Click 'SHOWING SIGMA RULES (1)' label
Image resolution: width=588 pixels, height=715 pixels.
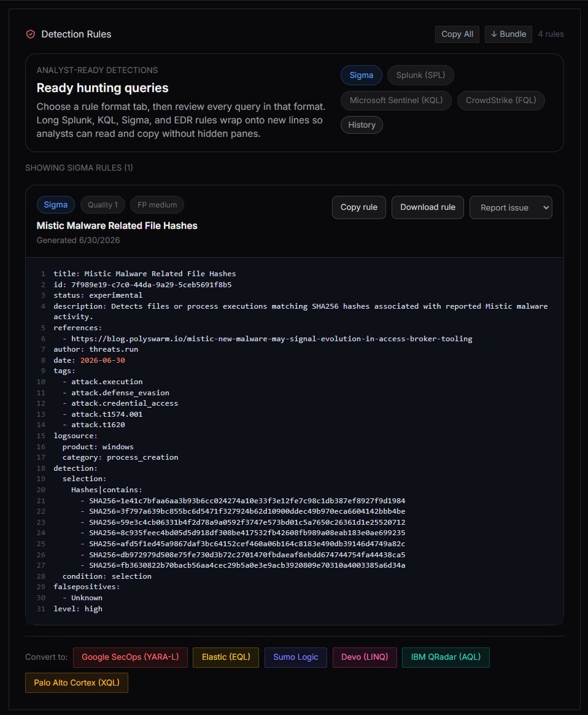(x=79, y=168)
